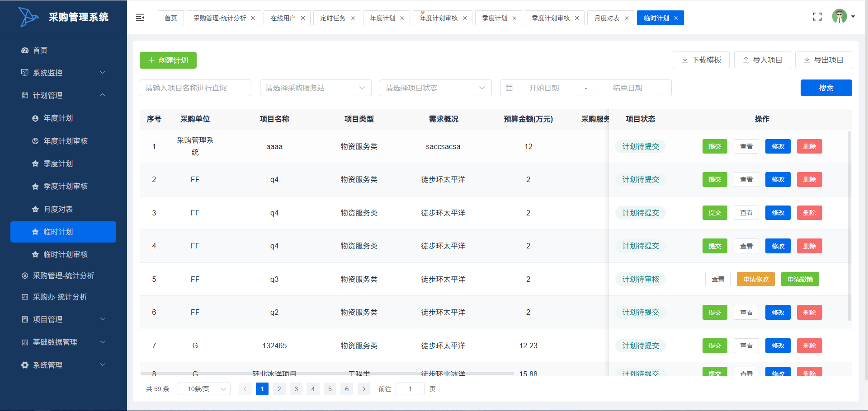Close the 季度计划 tab
Image resolution: width=868 pixels, height=411 pixels.
[x=514, y=18]
